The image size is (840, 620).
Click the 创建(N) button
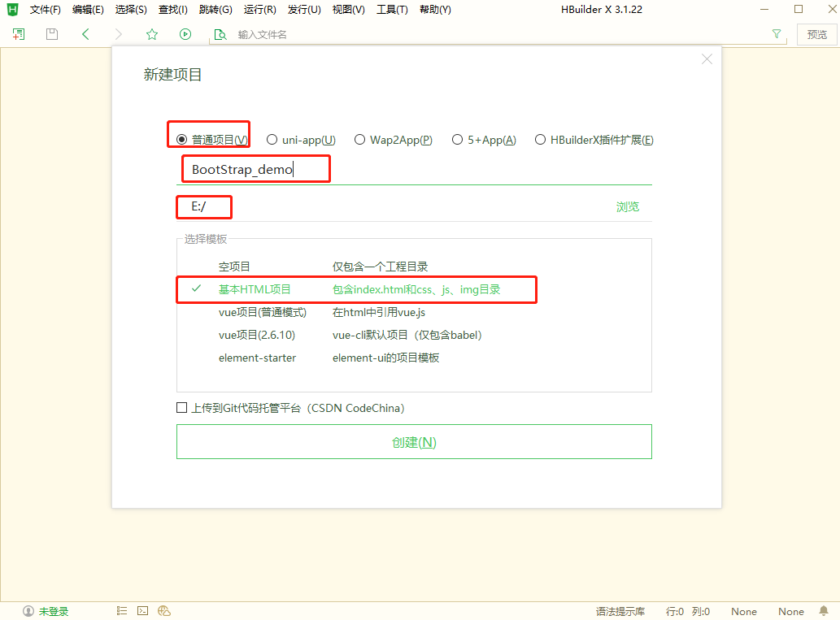(x=414, y=441)
